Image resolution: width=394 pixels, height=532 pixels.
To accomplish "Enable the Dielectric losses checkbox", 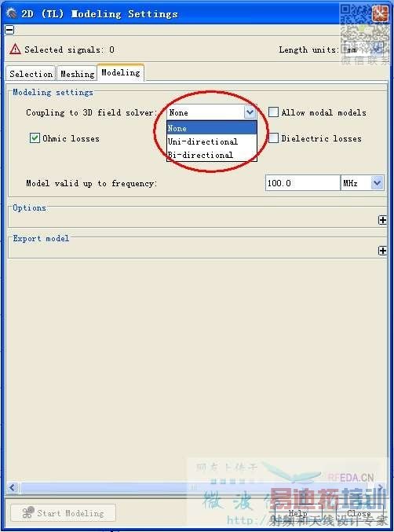I will coord(273,138).
